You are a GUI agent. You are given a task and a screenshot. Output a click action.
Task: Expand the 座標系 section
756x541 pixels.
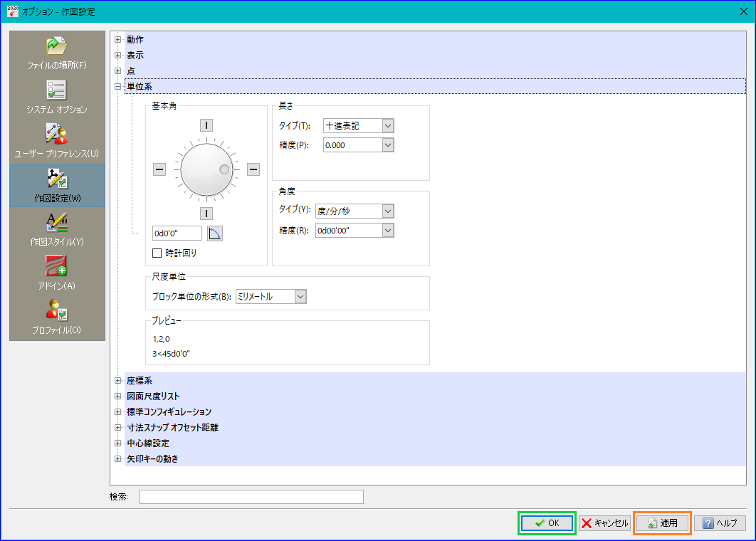pyautogui.click(x=117, y=380)
